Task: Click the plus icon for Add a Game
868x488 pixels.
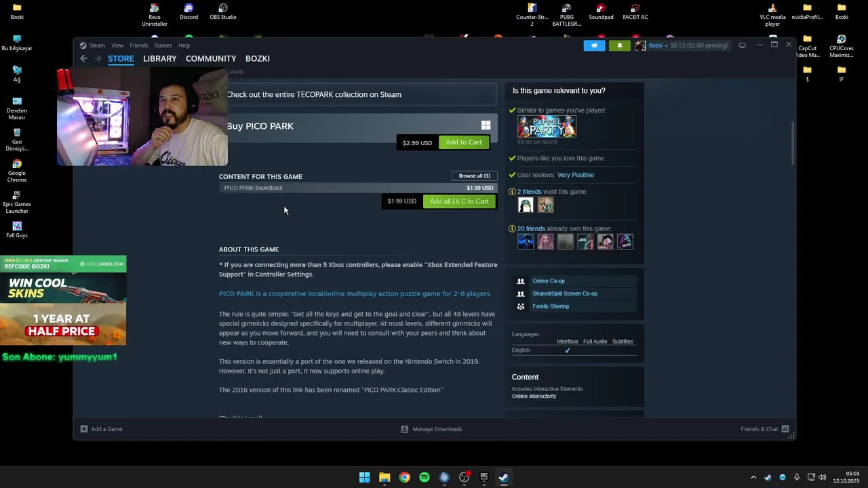Action: 84,429
